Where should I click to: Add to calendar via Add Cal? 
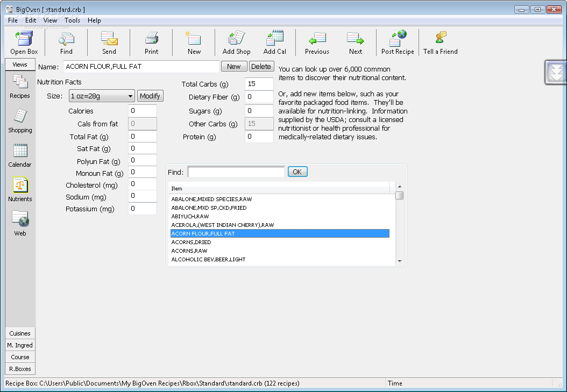point(275,42)
